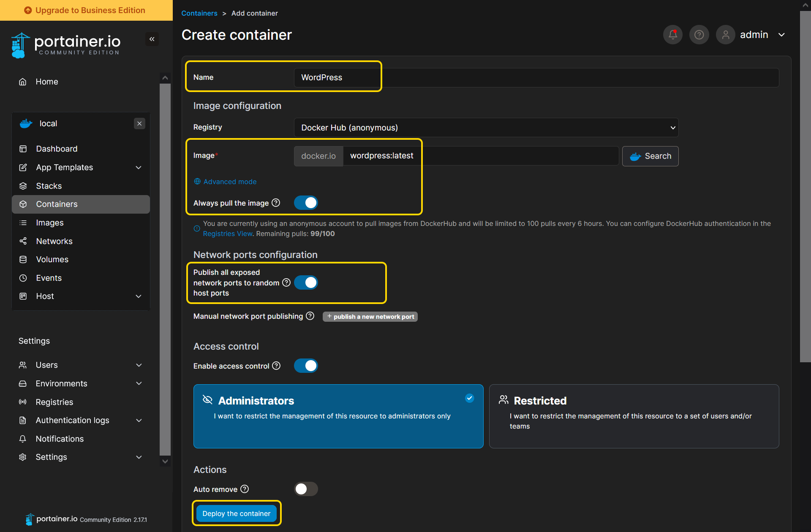Screen dimensions: 811x532
Task: Click help icon next to Auto remove
Action: click(245, 489)
